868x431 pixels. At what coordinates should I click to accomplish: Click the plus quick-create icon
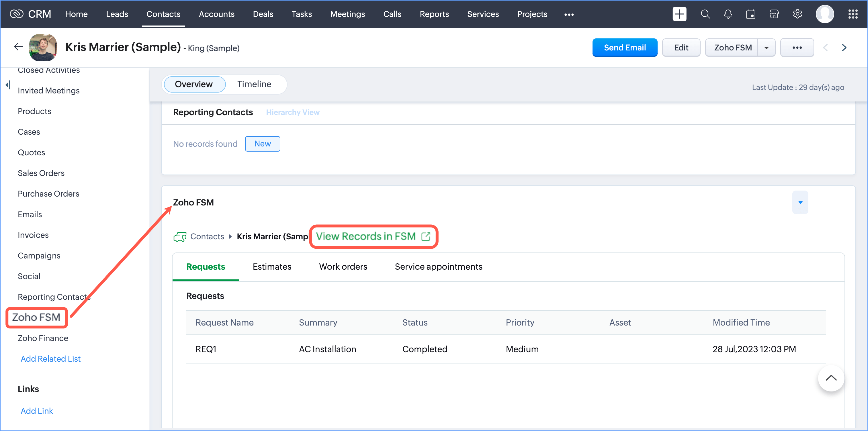(x=679, y=14)
